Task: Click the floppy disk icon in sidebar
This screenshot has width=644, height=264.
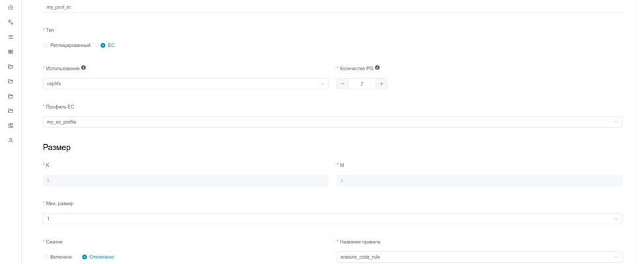Action: pyautogui.click(x=11, y=126)
